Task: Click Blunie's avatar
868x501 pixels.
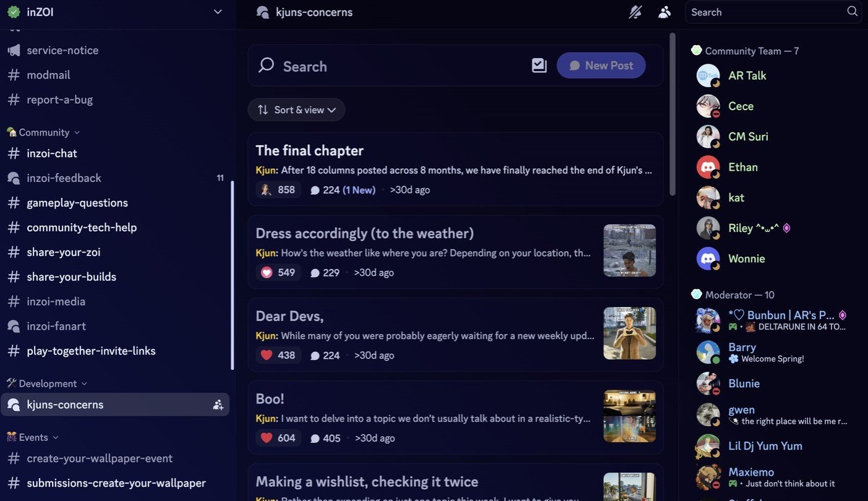Action: tap(708, 383)
